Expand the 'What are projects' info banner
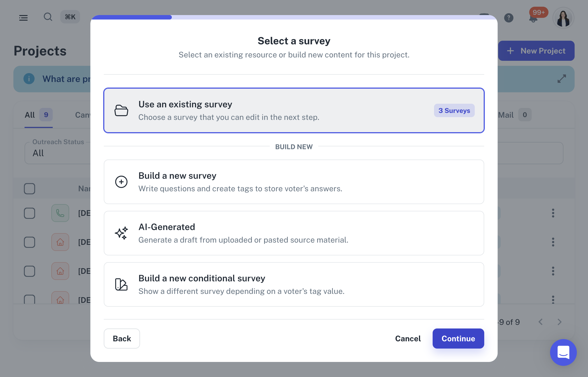Image resolution: width=588 pixels, height=377 pixels. (562, 79)
